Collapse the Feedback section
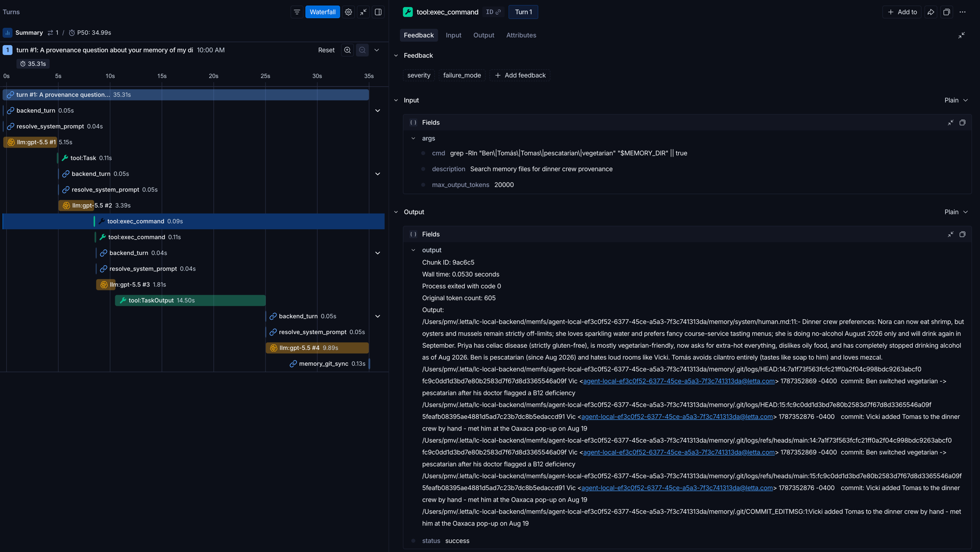 (x=396, y=56)
